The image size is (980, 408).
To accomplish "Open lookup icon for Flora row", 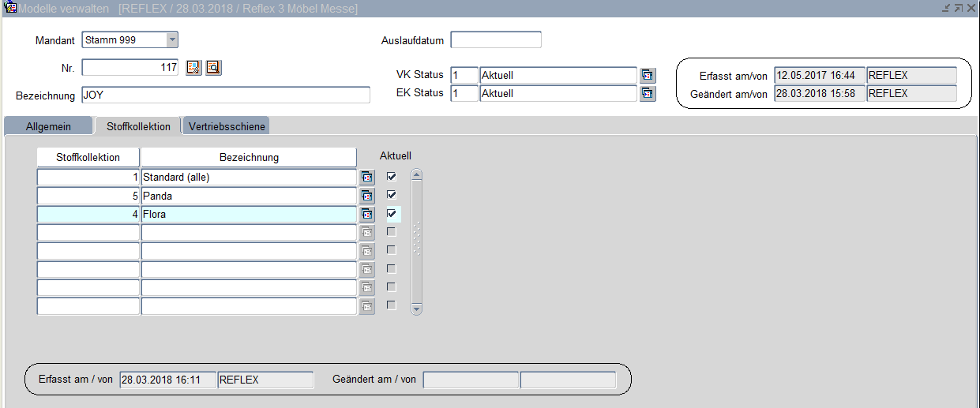I will tap(367, 214).
